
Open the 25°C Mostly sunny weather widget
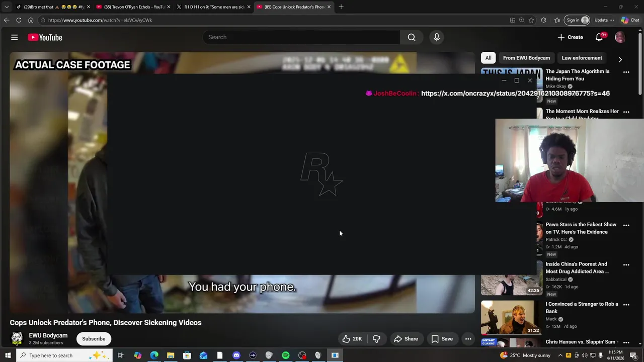tap(525, 355)
